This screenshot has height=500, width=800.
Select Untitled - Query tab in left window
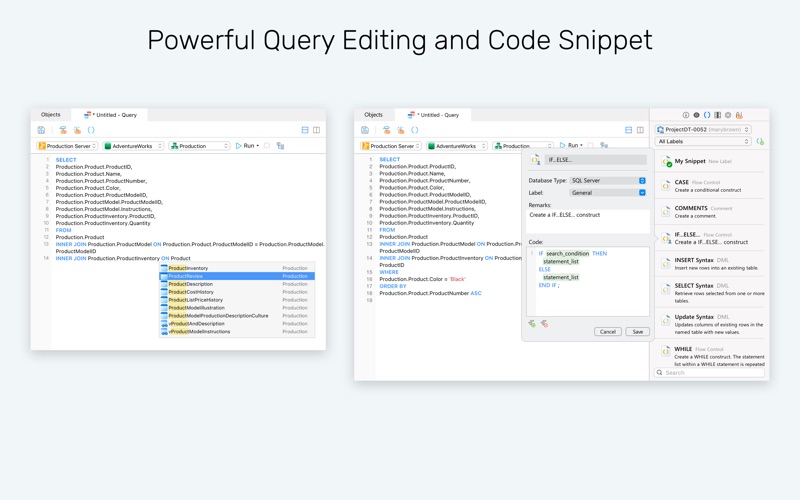coord(110,115)
